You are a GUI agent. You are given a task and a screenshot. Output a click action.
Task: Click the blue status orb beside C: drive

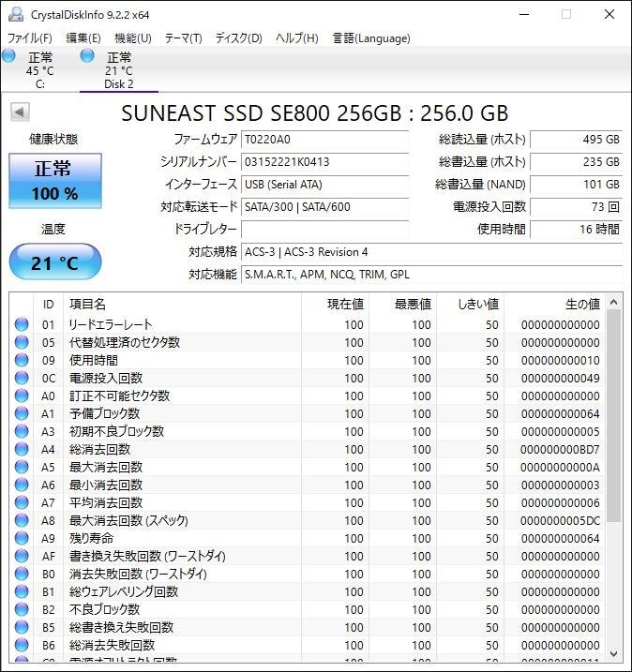click(x=9, y=55)
